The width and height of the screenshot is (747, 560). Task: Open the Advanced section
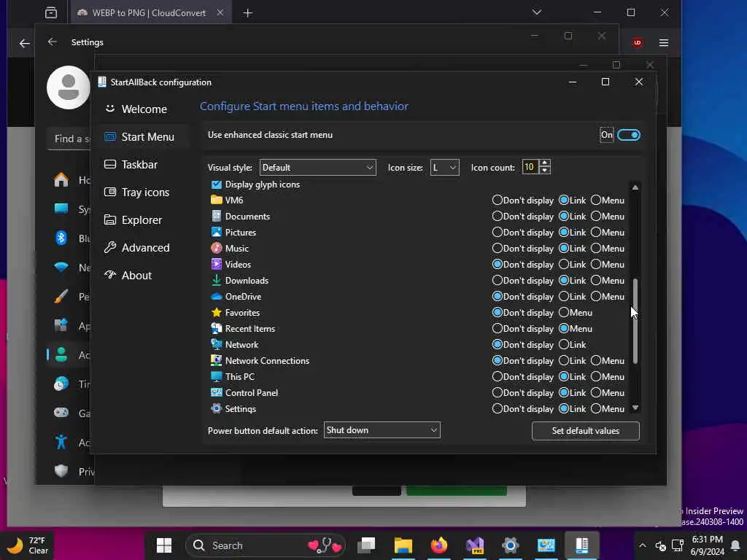(x=136, y=247)
